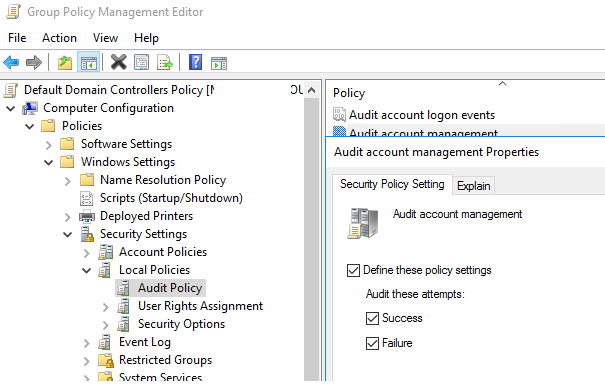Expand the Software Settings node
The height and width of the screenshot is (385, 605).
pyautogui.click(x=49, y=145)
